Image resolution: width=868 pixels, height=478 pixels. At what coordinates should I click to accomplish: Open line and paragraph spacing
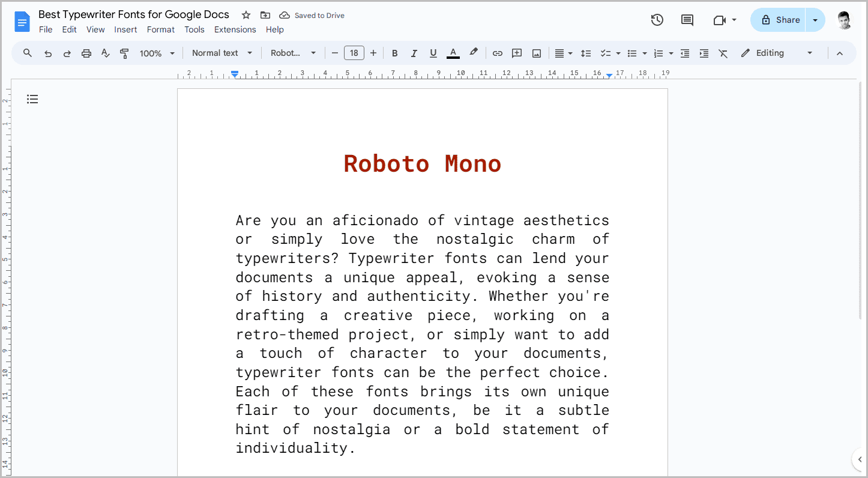point(586,53)
